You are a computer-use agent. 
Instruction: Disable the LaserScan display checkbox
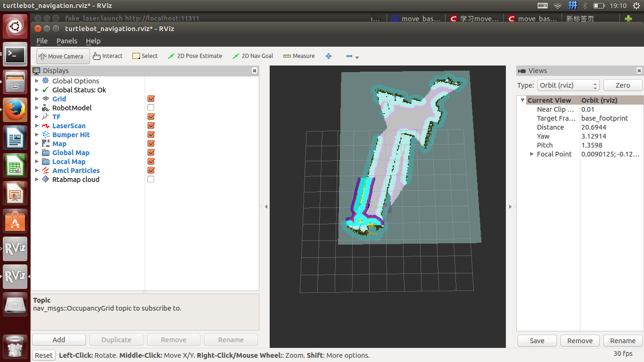coord(151,126)
